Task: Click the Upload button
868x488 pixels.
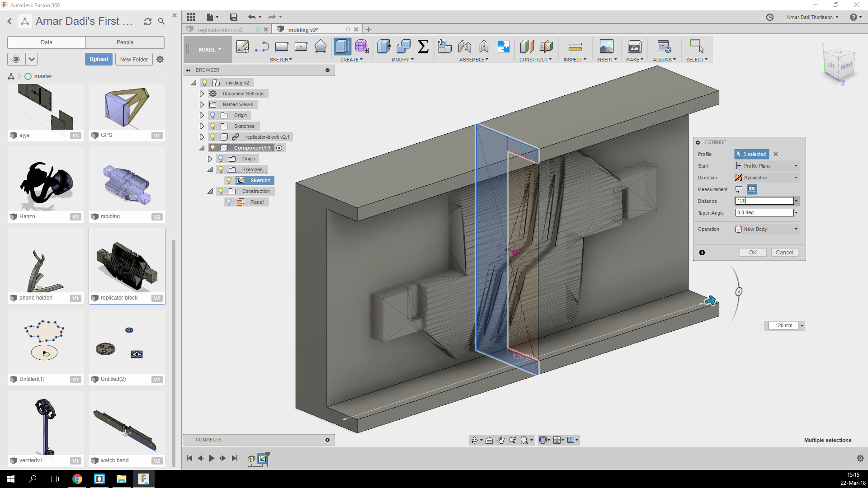Action: tap(99, 59)
